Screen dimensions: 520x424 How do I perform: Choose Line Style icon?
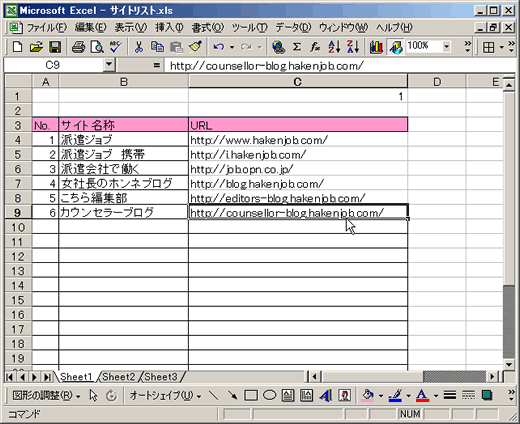(450, 396)
